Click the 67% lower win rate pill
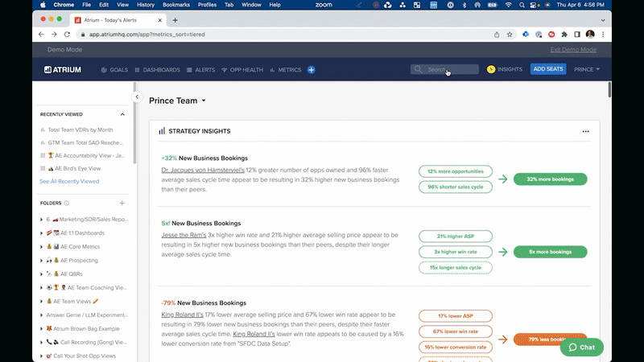Image resolution: width=644 pixels, height=362 pixels. click(456, 331)
